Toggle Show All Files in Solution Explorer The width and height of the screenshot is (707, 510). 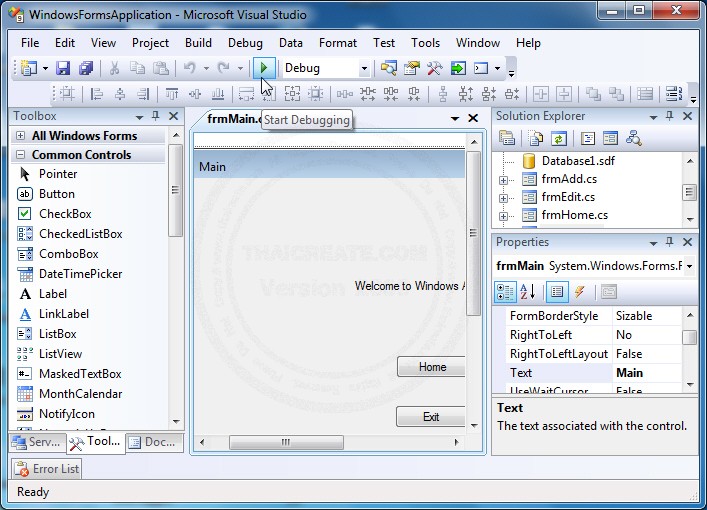tap(536, 138)
